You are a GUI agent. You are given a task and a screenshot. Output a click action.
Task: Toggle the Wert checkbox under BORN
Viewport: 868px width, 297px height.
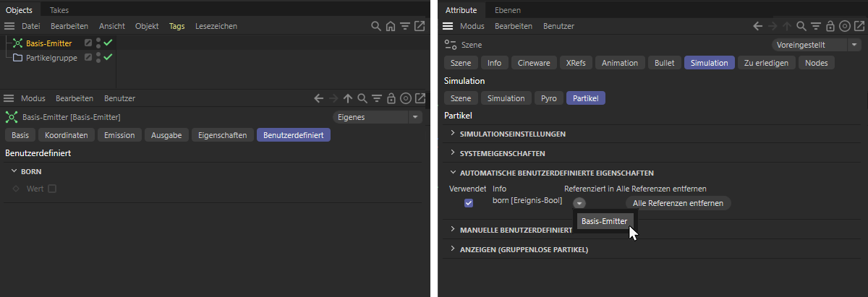point(52,189)
